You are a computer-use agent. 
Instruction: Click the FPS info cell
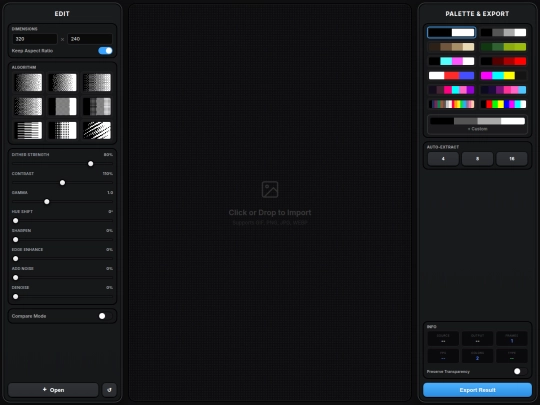point(443,356)
